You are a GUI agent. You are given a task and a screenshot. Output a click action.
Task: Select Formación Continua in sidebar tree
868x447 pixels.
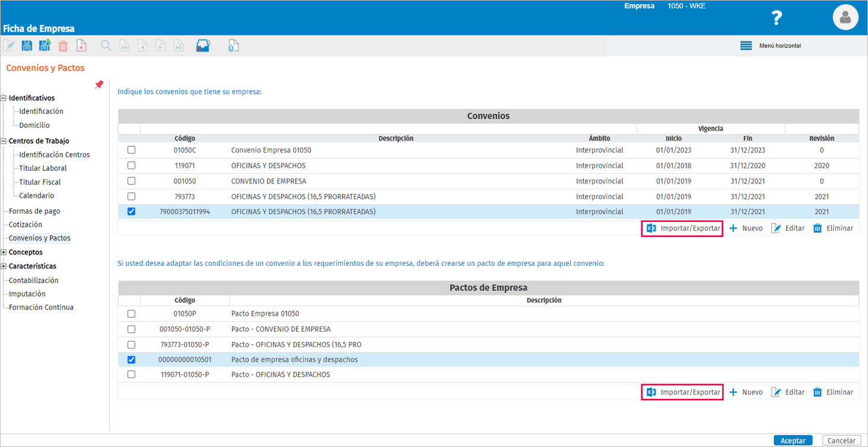tap(41, 307)
